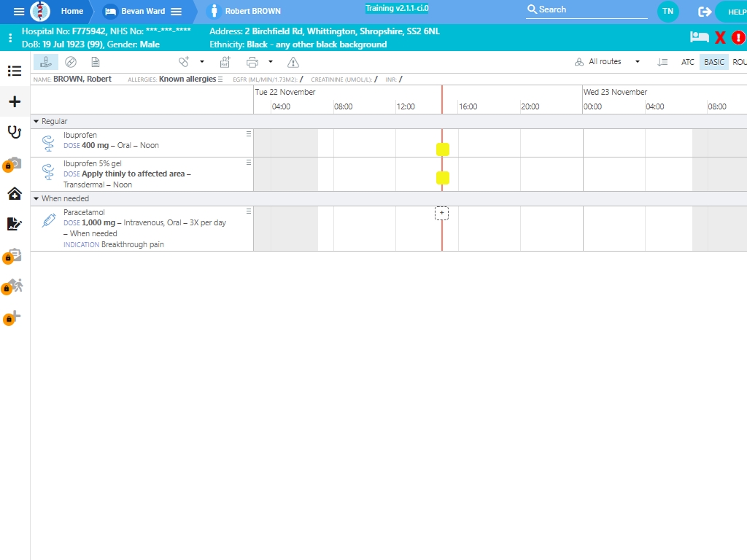Click the Breakthrough pain indication

click(133, 244)
